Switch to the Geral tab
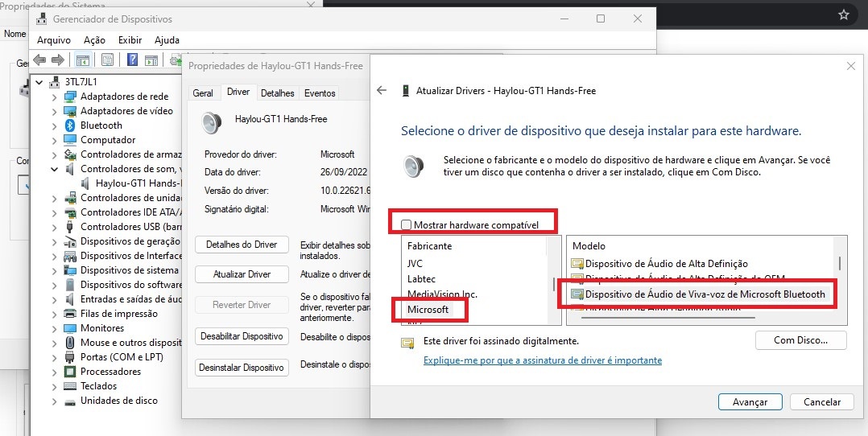This screenshot has height=436, width=868. [203, 93]
